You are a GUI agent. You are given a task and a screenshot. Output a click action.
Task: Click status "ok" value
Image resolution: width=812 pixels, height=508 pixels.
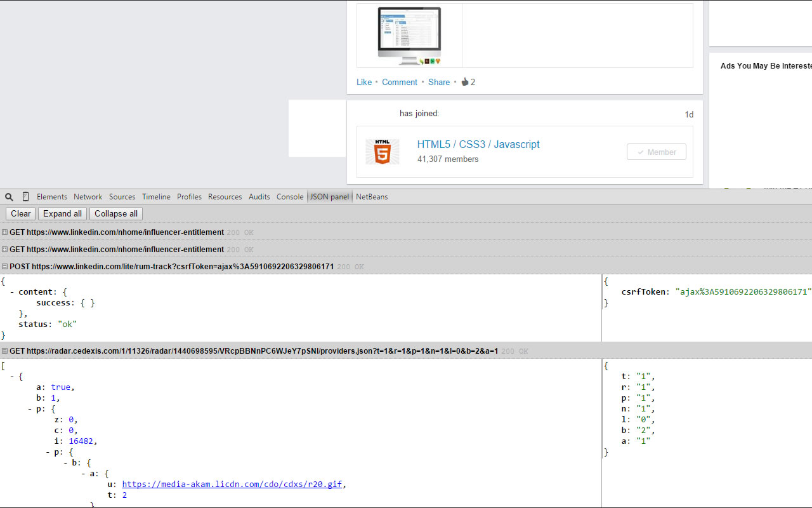tap(67, 324)
